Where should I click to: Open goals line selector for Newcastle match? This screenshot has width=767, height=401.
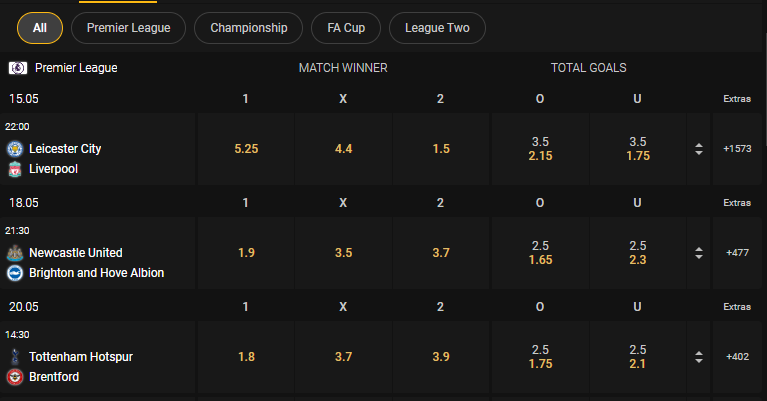pyautogui.click(x=699, y=253)
